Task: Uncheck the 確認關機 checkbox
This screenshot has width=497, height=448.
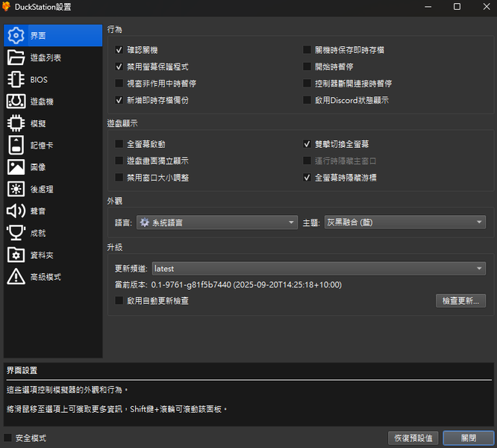Action: pyautogui.click(x=119, y=50)
